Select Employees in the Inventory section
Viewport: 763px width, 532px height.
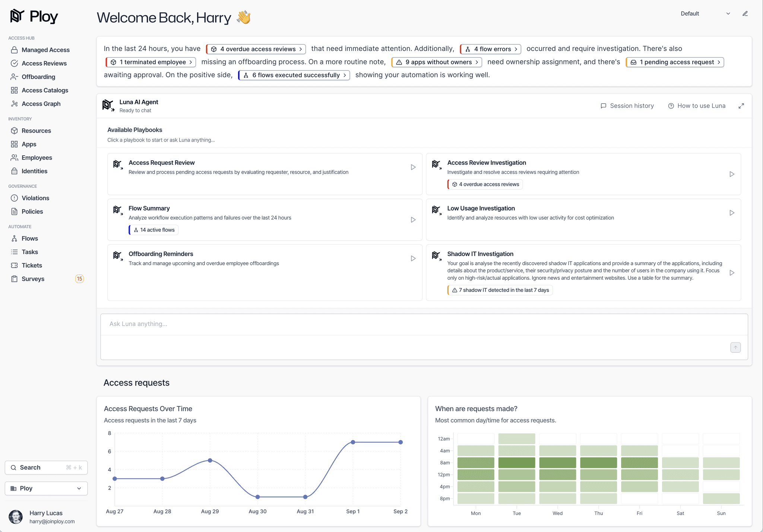click(37, 158)
